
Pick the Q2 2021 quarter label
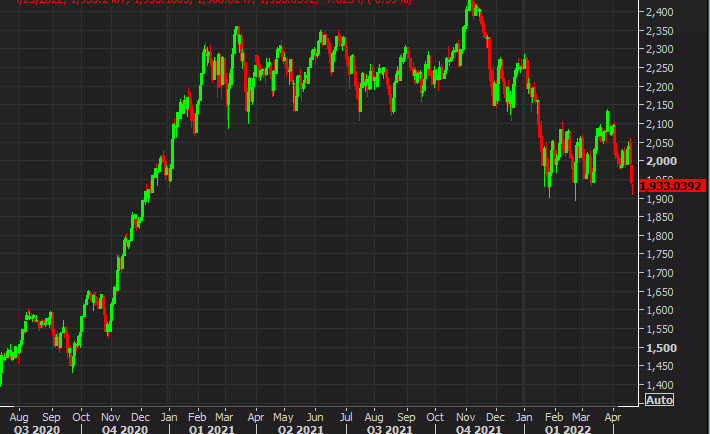301,428
